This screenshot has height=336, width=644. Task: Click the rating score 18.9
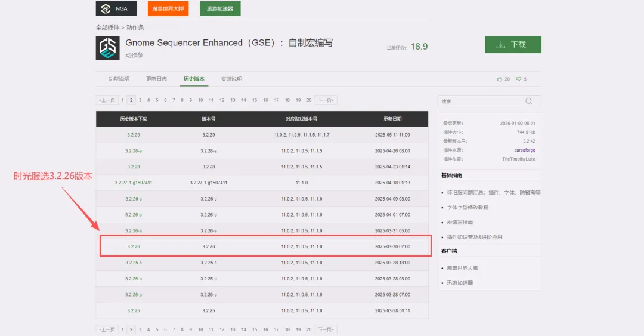419,47
